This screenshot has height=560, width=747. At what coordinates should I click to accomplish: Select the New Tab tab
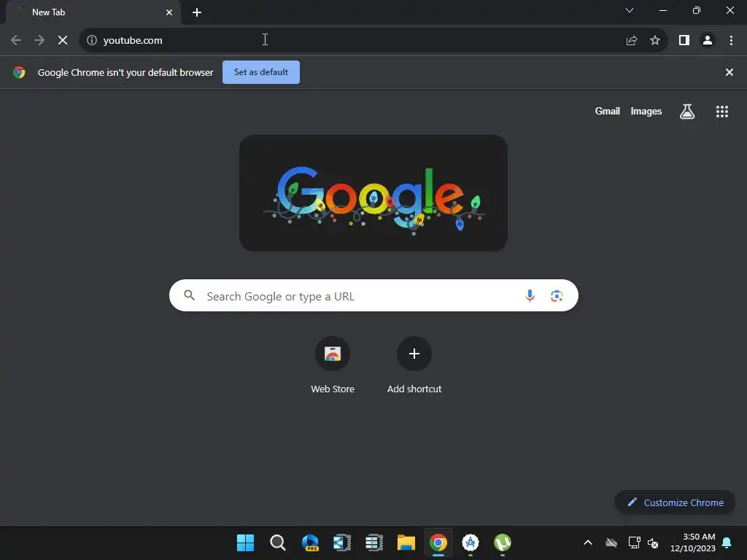93,12
